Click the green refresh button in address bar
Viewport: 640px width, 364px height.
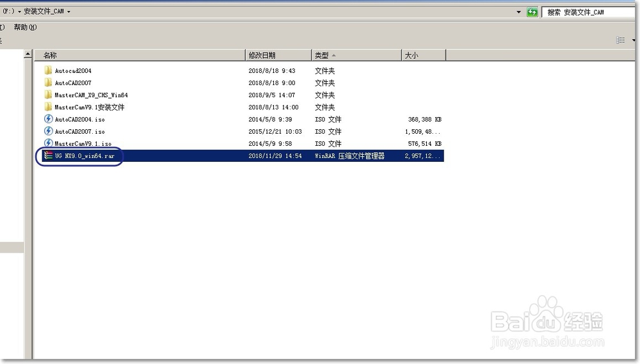tap(532, 12)
